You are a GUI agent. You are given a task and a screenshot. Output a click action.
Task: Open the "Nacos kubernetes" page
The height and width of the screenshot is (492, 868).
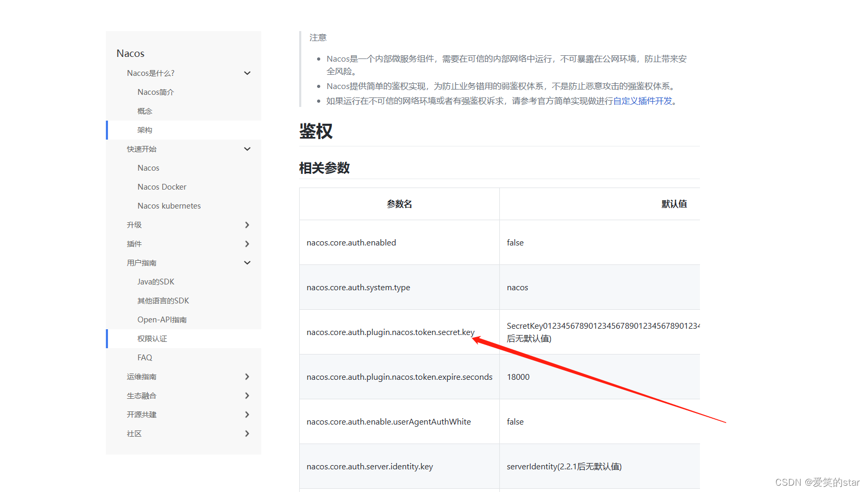pos(169,205)
